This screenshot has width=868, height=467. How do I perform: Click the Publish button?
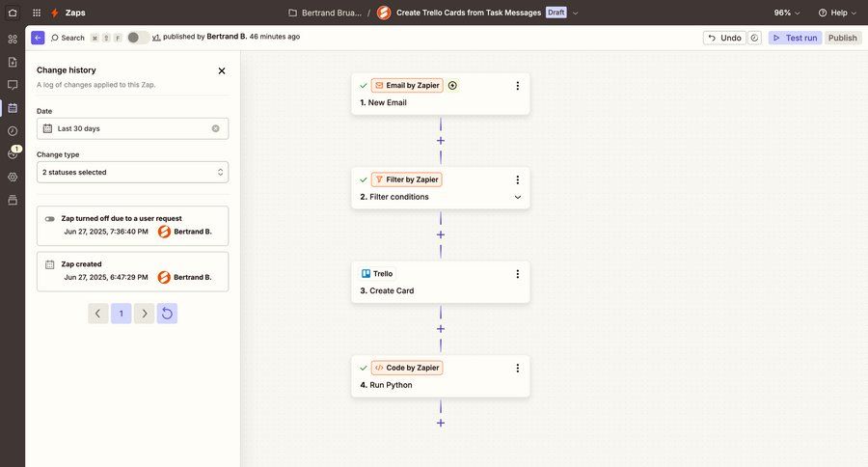pos(843,38)
